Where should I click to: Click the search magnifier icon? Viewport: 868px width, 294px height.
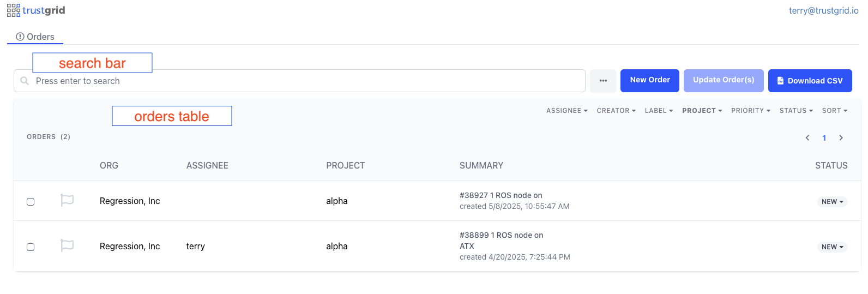(25, 81)
